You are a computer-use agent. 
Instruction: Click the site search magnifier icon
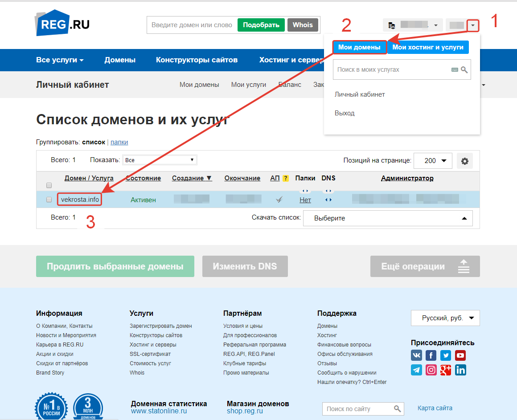[397, 409]
